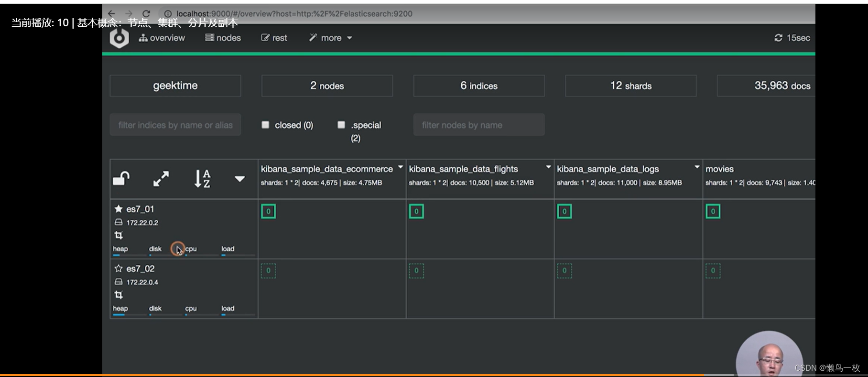Open the nodes tab
This screenshot has width=868, height=377.
(223, 38)
